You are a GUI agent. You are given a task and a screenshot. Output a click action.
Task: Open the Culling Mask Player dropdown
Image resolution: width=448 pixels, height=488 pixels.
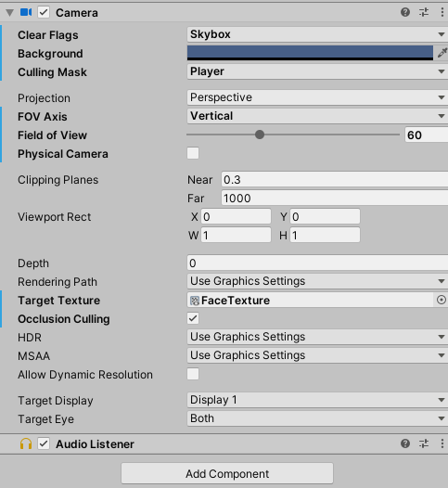317,71
